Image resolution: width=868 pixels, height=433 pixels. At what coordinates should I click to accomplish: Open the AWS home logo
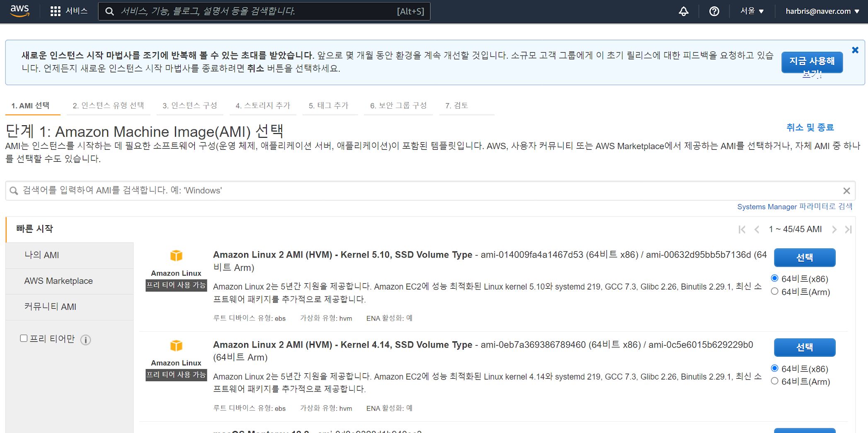[19, 11]
